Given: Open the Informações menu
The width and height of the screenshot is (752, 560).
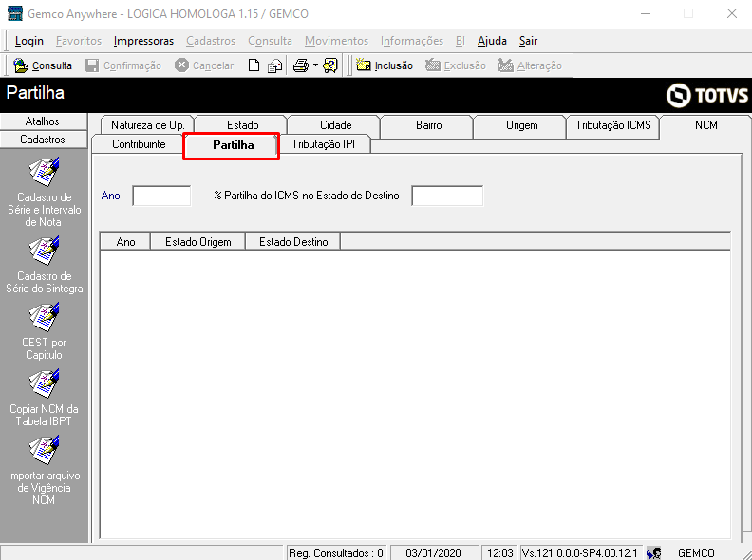Looking at the screenshot, I should (x=412, y=41).
